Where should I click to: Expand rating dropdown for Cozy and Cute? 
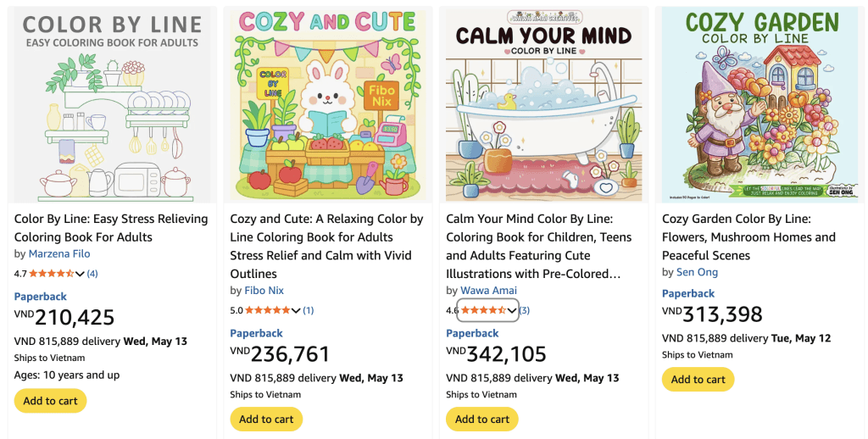(297, 310)
